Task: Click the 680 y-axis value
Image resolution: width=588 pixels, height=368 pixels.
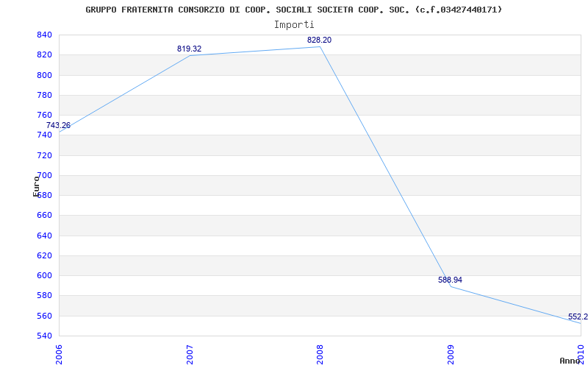Action: (44, 195)
